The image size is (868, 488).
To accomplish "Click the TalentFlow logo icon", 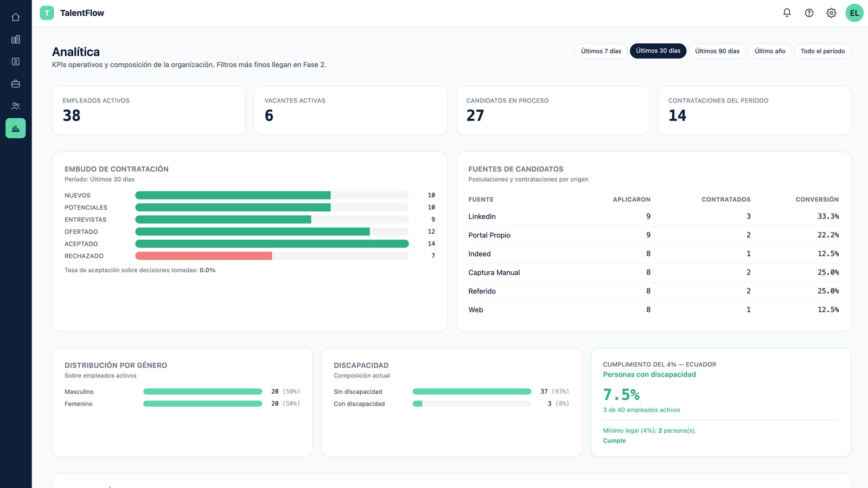I will coord(47,13).
